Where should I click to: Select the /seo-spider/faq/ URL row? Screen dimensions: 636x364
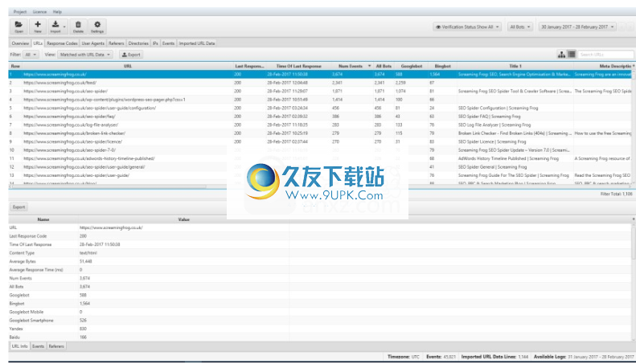(x=321, y=117)
